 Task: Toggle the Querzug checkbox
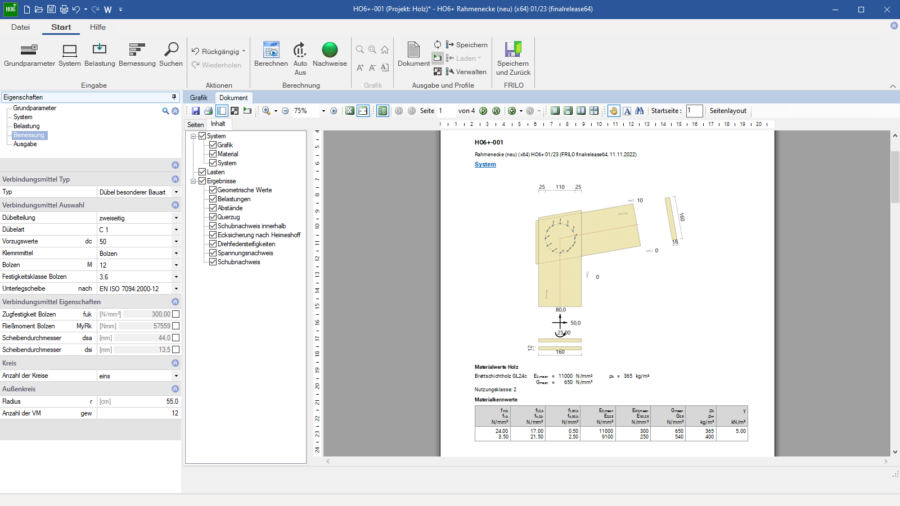(212, 217)
